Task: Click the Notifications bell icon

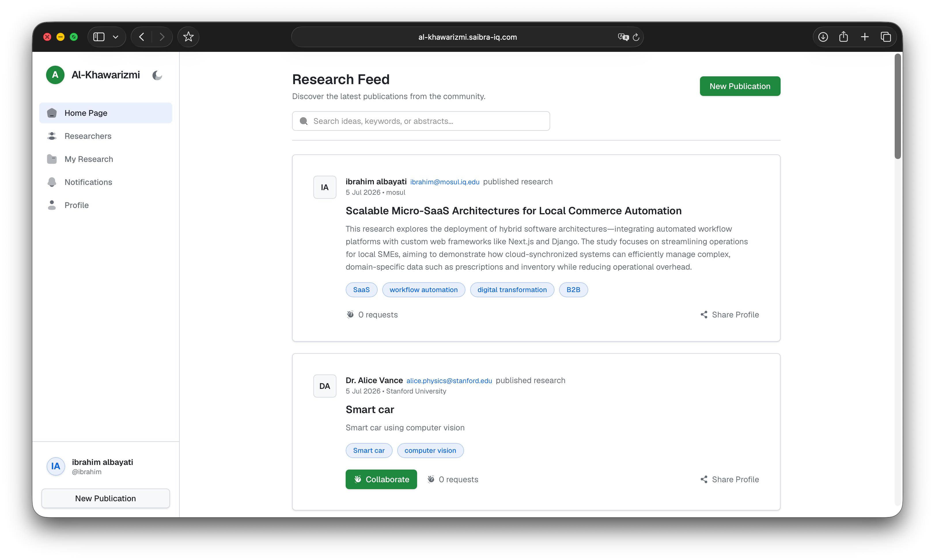Action: (52, 182)
